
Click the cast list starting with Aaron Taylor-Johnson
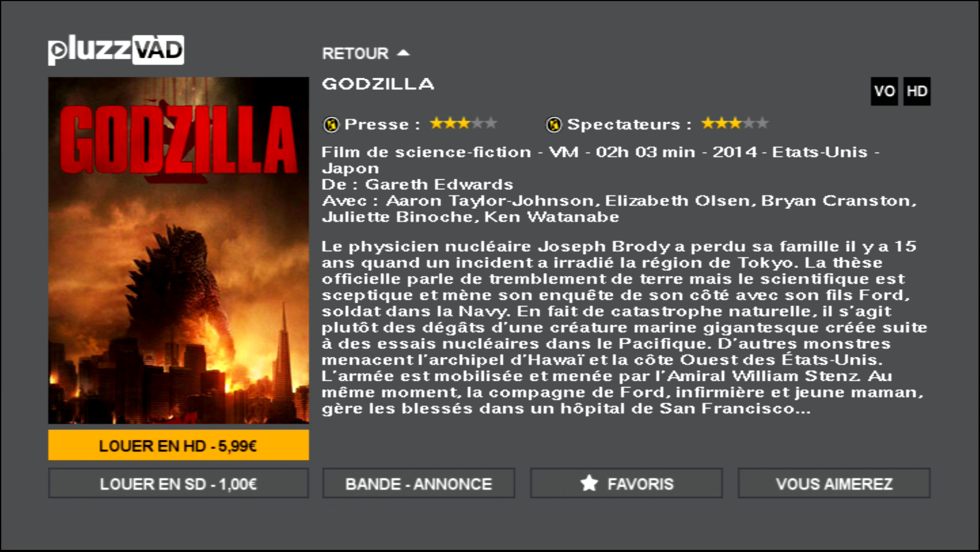click(x=619, y=209)
